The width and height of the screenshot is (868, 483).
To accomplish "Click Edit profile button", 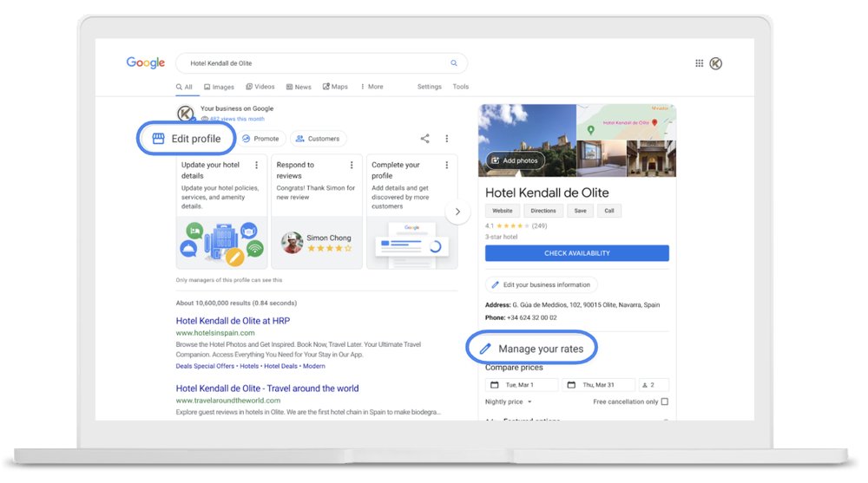I will pos(187,139).
